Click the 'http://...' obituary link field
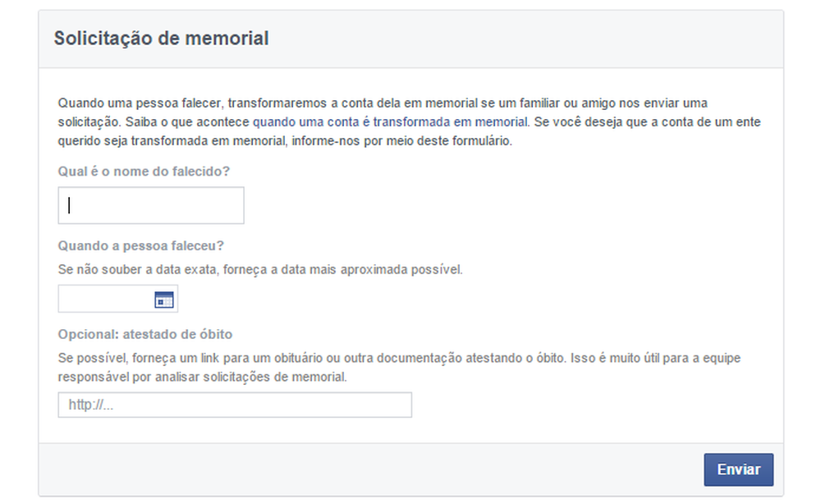Viewport: 821px width, 504px height. (x=235, y=405)
